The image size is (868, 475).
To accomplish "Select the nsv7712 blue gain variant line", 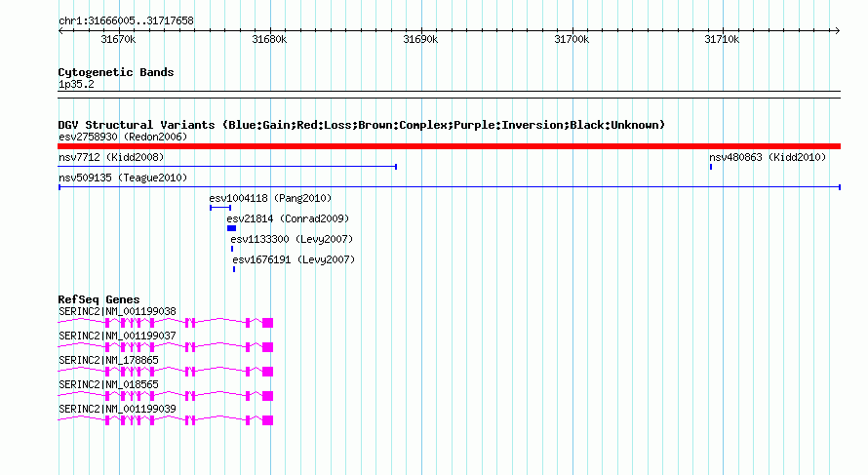I will pyautogui.click(x=227, y=167).
